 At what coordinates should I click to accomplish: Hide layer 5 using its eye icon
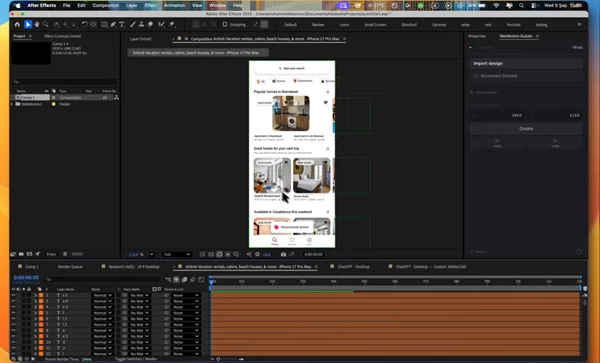[x=13, y=313]
